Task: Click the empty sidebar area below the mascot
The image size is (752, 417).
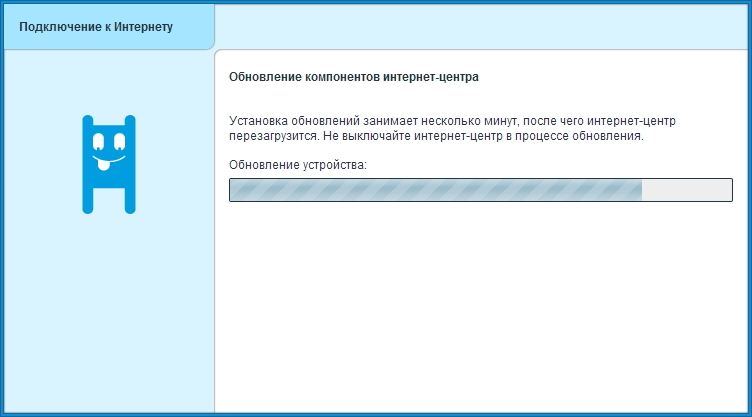Action: click(108, 320)
